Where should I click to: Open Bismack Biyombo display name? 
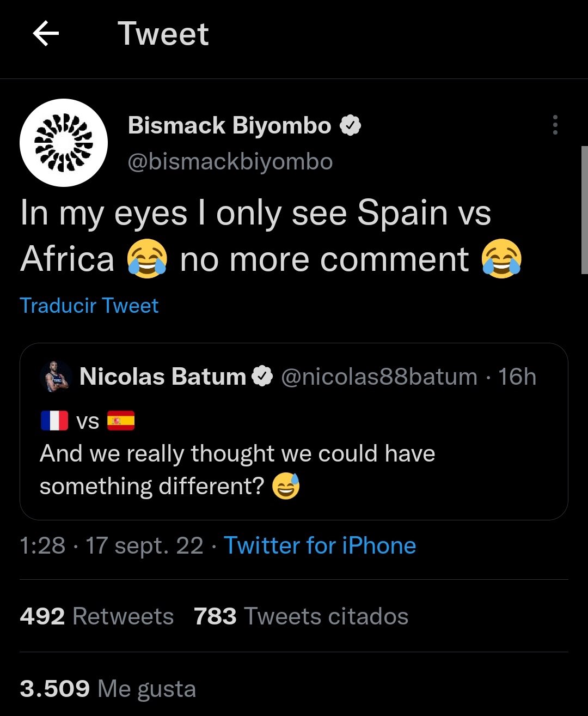pyautogui.click(x=229, y=125)
